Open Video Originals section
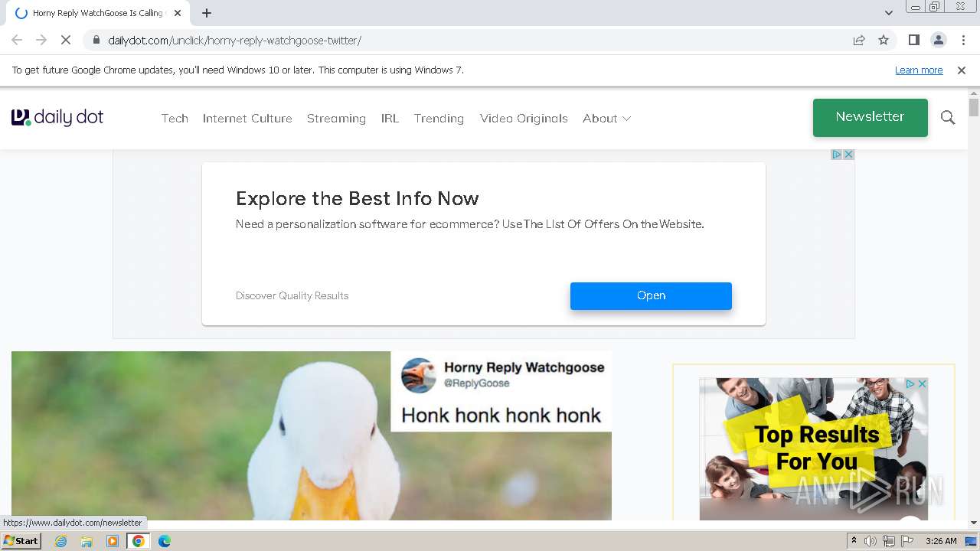The image size is (980, 551). point(524,118)
